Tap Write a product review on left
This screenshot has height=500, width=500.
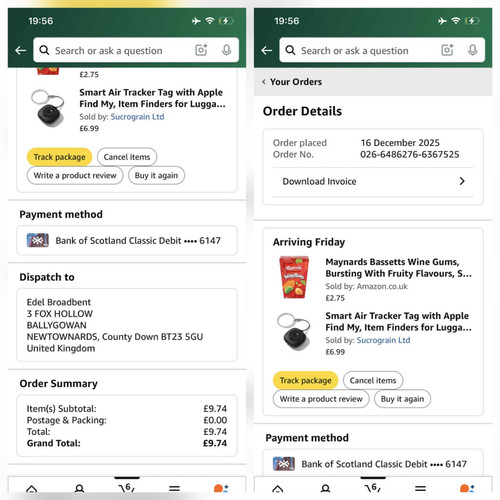tap(75, 175)
